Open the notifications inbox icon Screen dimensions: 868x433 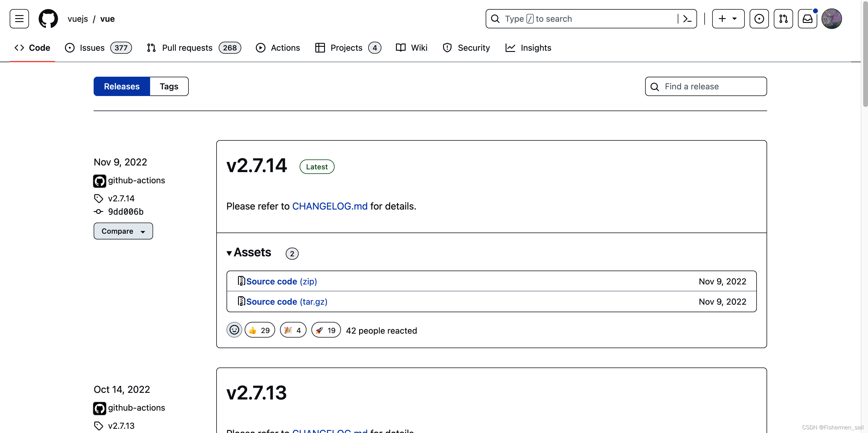click(807, 18)
